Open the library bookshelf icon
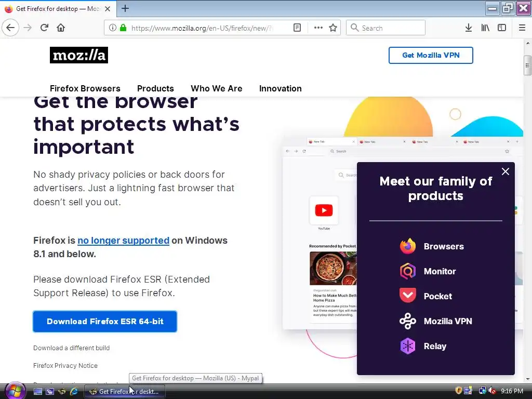Image resolution: width=532 pixels, height=399 pixels. click(485, 28)
